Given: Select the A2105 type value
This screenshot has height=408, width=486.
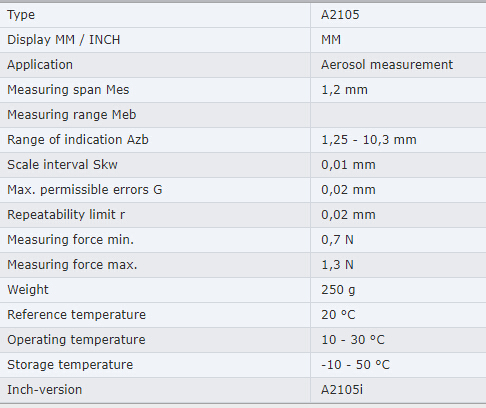Looking at the screenshot, I should (x=340, y=15).
